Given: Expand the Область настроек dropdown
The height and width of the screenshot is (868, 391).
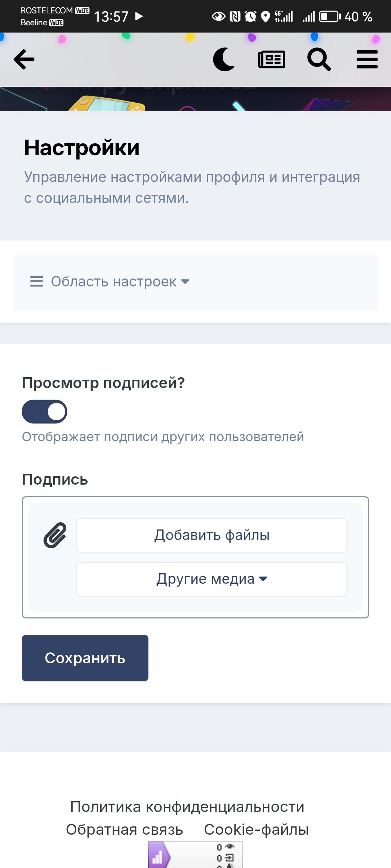Looking at the screenshot, I should 120,281.
